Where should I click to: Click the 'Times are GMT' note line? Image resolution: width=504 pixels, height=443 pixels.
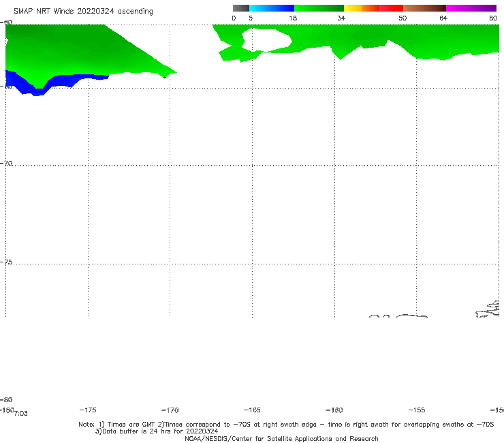click(x=286, y=425)
